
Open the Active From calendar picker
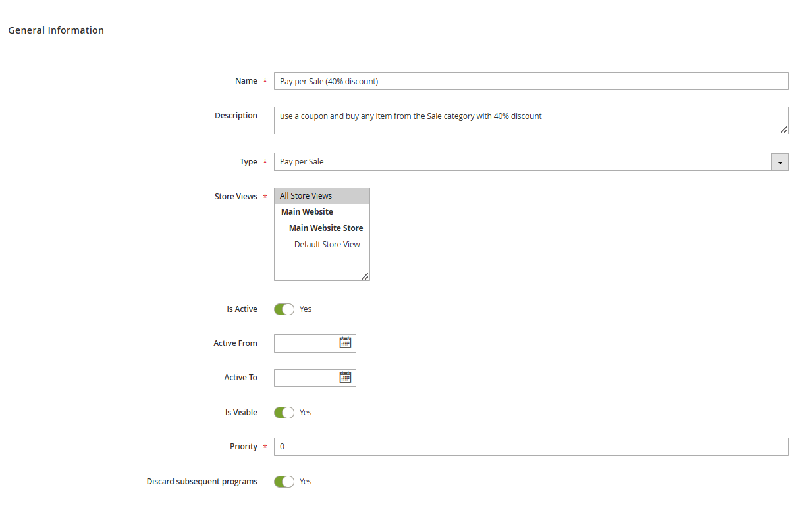pos(345,343)
